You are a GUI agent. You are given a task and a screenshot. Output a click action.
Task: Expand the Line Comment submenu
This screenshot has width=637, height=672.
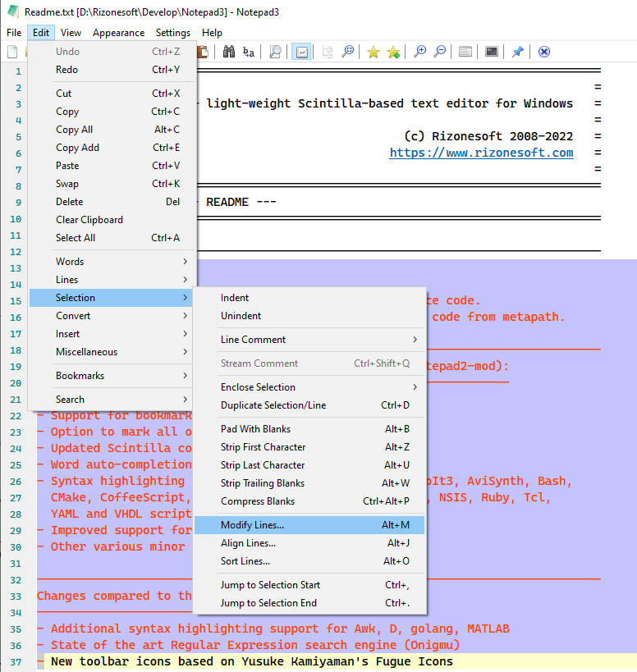[309, 340]
